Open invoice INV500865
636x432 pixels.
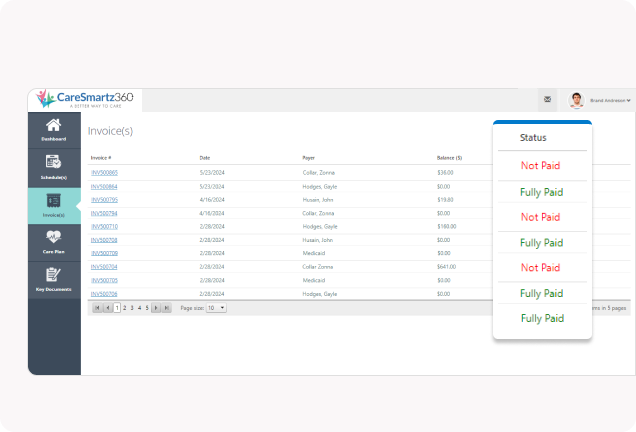coord(104,173)
